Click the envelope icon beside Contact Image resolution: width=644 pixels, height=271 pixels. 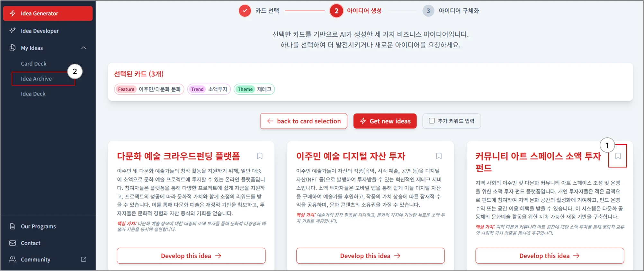coord(13,243)
